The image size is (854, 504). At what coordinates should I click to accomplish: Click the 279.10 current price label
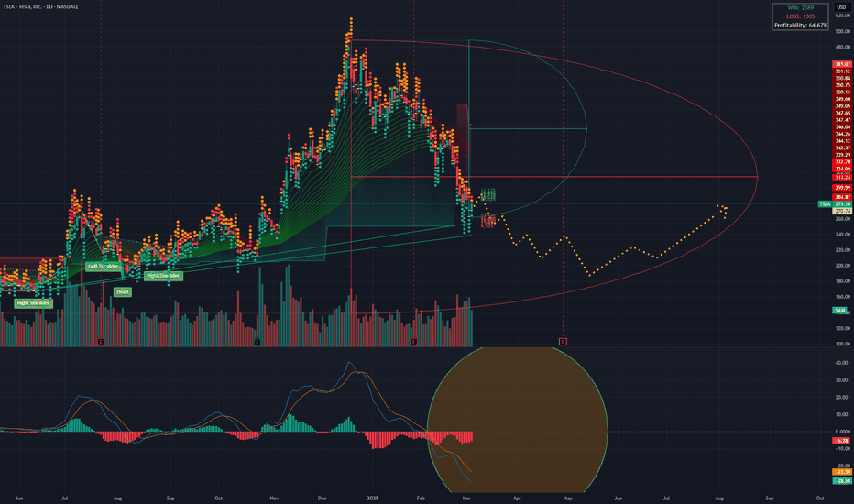(842, 203)
